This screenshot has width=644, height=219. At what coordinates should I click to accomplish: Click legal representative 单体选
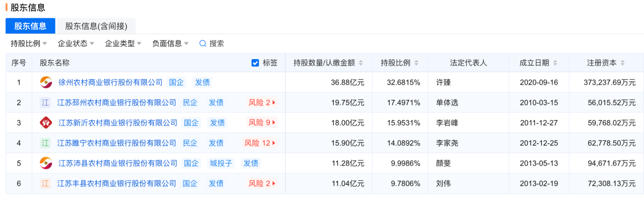tap(447, 102)
